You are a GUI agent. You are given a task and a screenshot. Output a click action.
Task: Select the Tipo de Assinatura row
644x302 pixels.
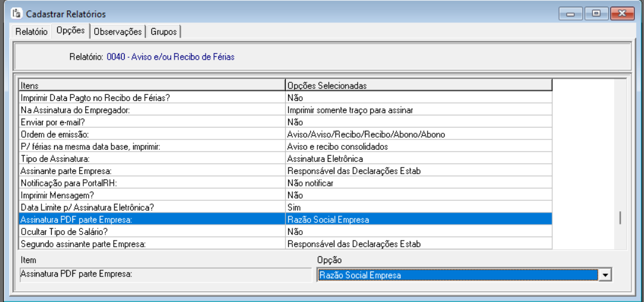tap(152, 159)
